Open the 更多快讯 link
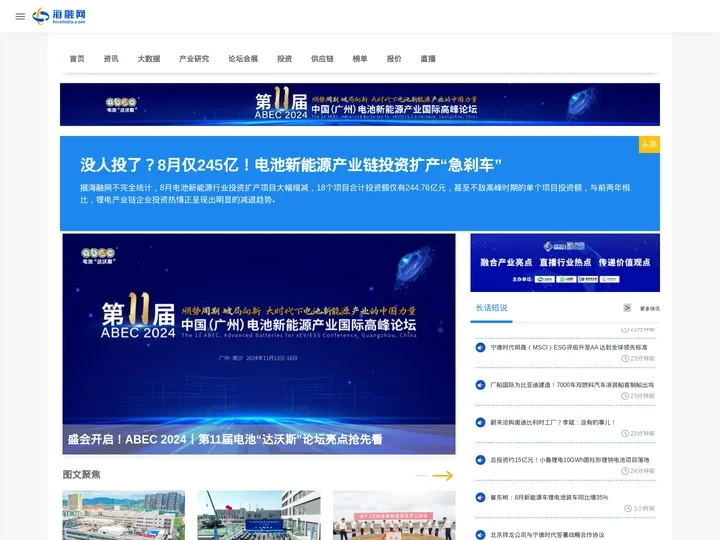Viewport: 720px width, 540px height. 650,309
